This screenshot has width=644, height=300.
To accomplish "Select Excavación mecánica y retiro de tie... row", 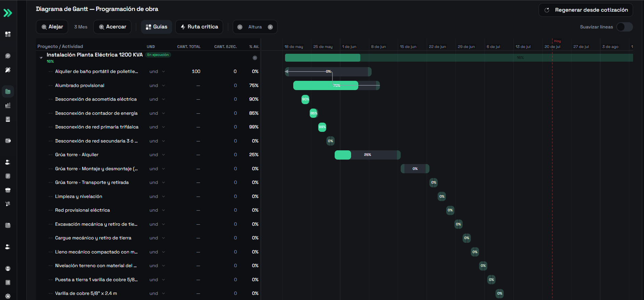I will pos(148,224).
